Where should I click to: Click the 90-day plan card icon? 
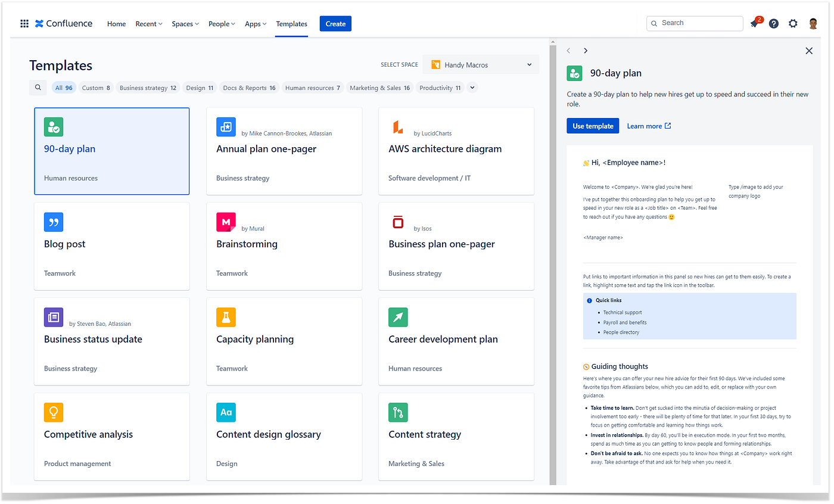coord(54,127)
